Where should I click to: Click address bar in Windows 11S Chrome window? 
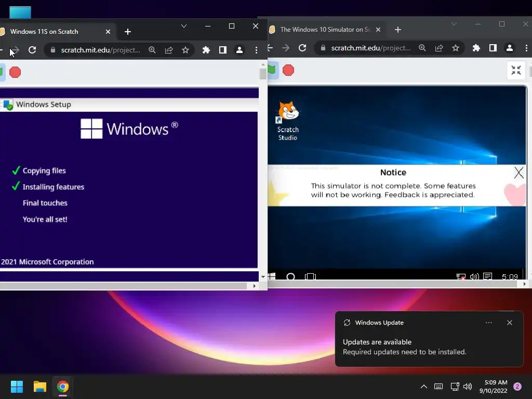pos(99,50)
